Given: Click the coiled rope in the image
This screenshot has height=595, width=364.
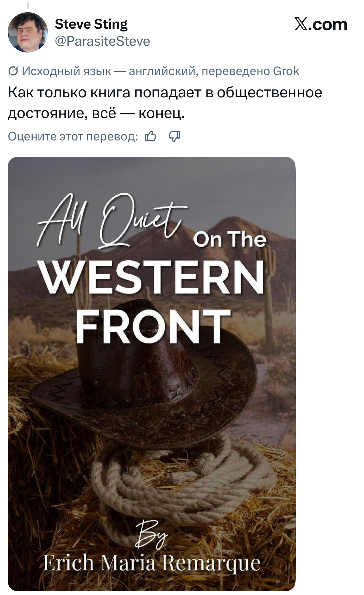Looking at the screenshot, I should tap(181, 480).
